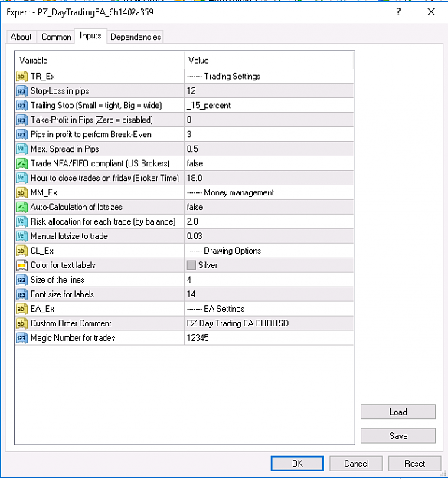This screenshot has width=448, height=479.
Task: Edit the Size of the lines value 4
Action: pyautogui.click(x=269, y=280)
